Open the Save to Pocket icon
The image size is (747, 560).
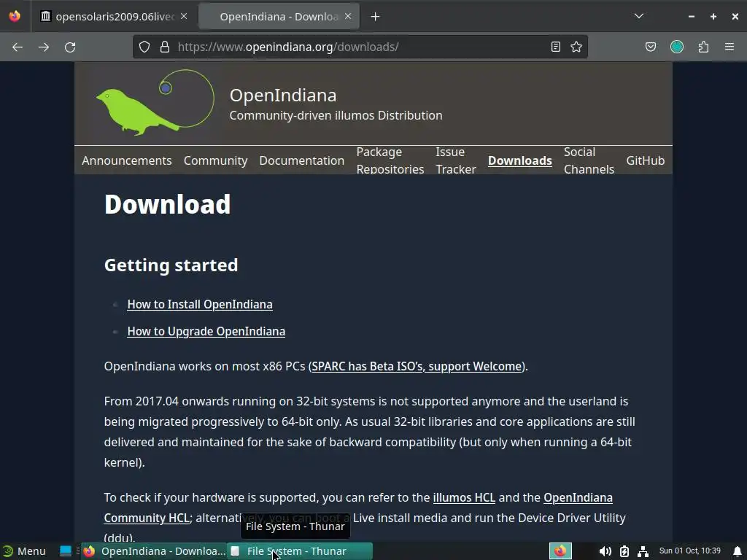pyautogui.click(x=650, y=47)
